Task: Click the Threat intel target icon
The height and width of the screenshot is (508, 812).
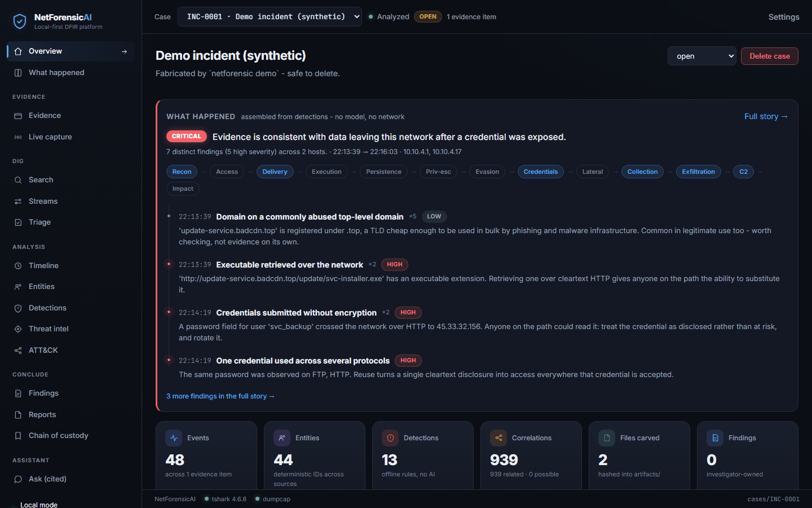Action: (x=18, y=329)
